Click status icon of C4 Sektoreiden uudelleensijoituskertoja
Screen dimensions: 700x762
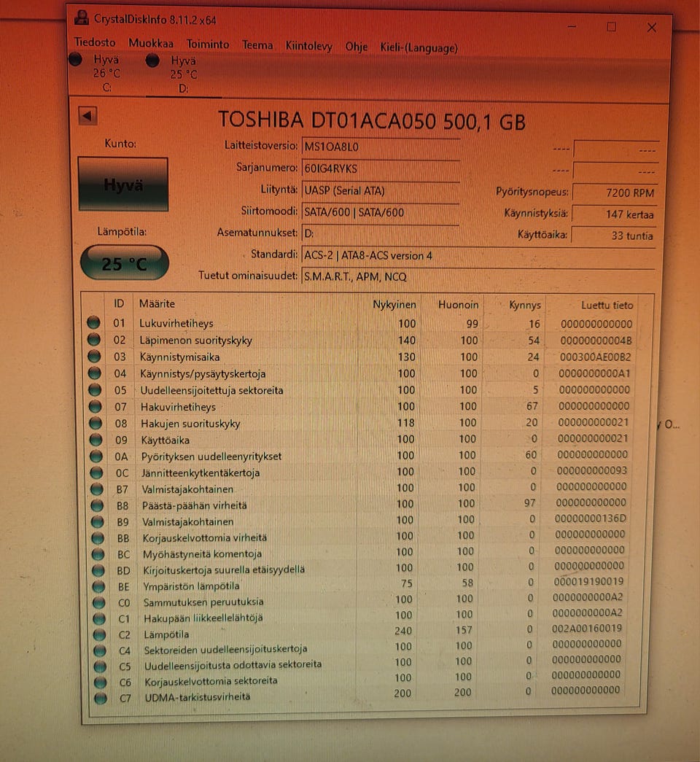click(x=100, y=650)
